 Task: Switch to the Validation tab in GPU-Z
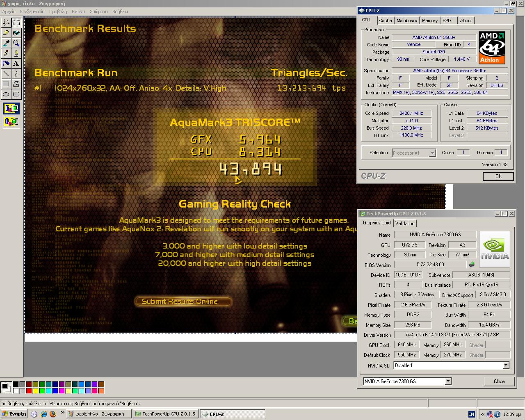click(x=405, y=224)
